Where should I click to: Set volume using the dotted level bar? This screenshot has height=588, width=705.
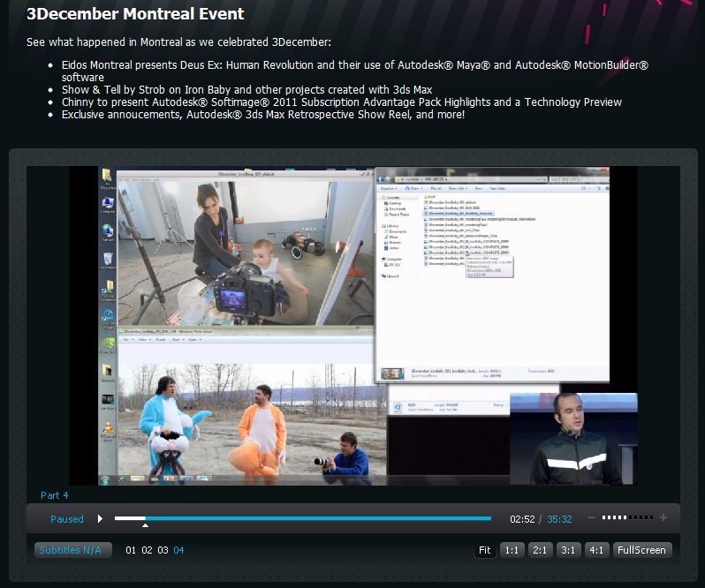click(x=627, y=518)
